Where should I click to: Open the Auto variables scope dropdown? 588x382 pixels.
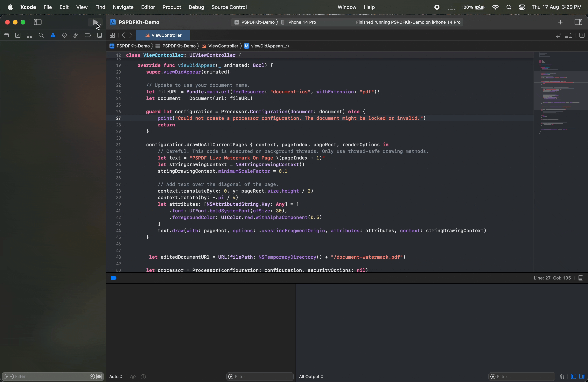116,377
